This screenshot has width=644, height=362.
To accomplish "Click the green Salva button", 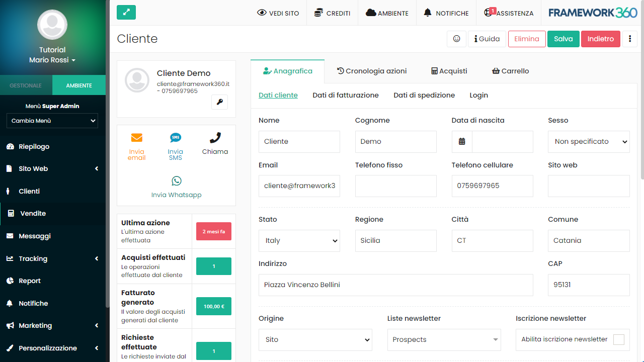I will pyautogui.click(x=563, y=39).
